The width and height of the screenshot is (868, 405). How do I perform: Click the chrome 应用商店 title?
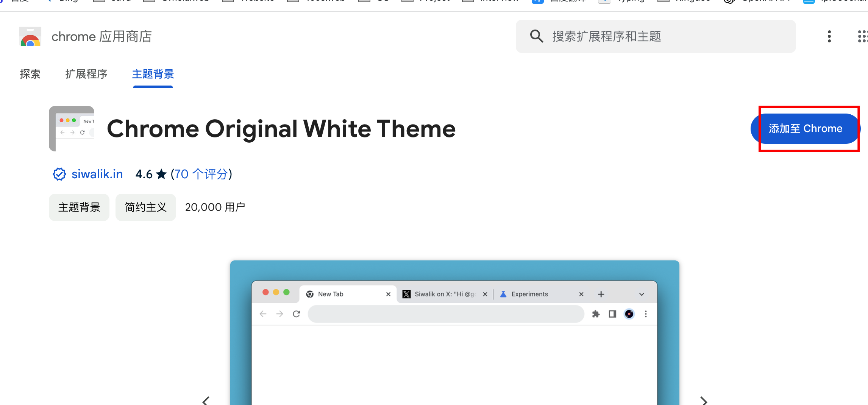[101, 37]
